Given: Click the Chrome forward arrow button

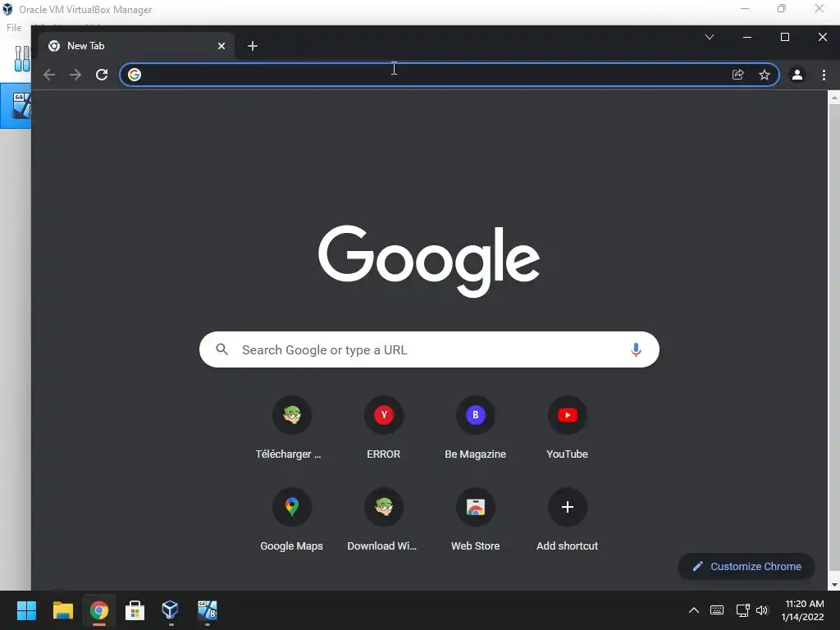Looking at the screenshot, I should tap(75, 75).
